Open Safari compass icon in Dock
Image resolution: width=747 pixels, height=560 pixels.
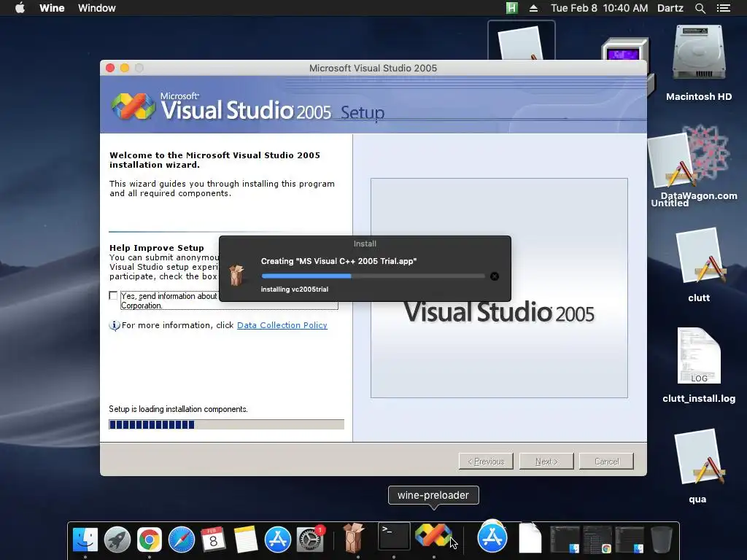pyautogui.click(x=182, y=540)
